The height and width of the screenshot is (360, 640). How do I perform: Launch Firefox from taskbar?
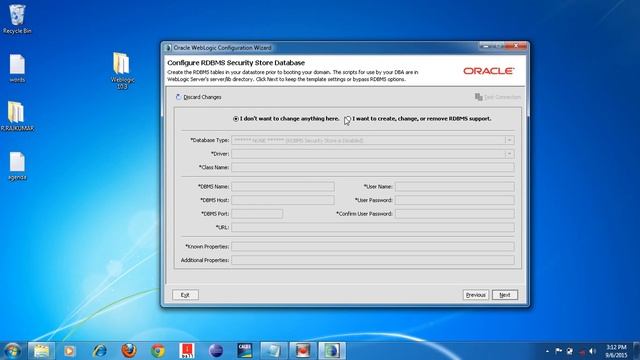click(x=129, y=351)
